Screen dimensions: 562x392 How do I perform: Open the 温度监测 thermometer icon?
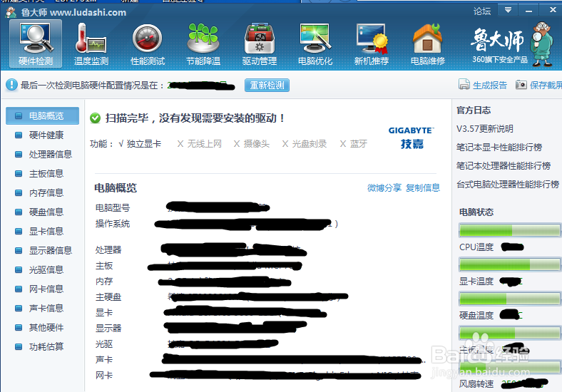point(91,43)
